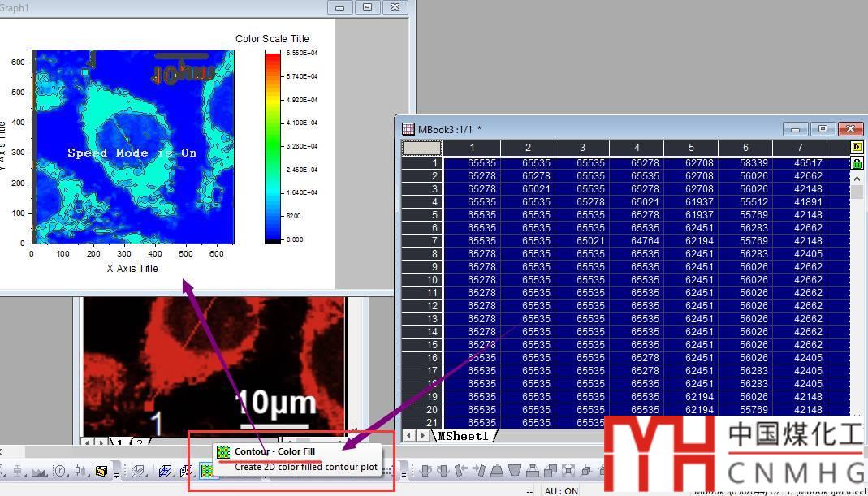This screenshot has height=496, width=868.
Task: Click the X Axis Title label
Action: point(132,269)
